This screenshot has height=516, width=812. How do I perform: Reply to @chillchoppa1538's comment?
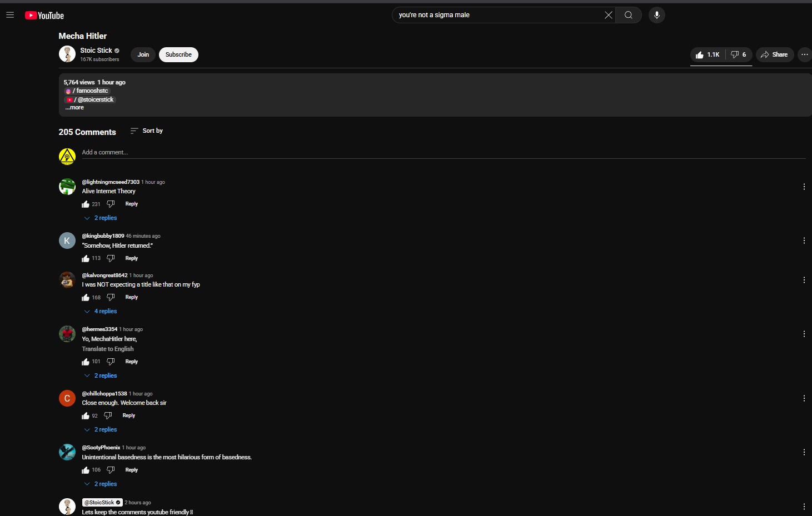(x=129, y=415)
